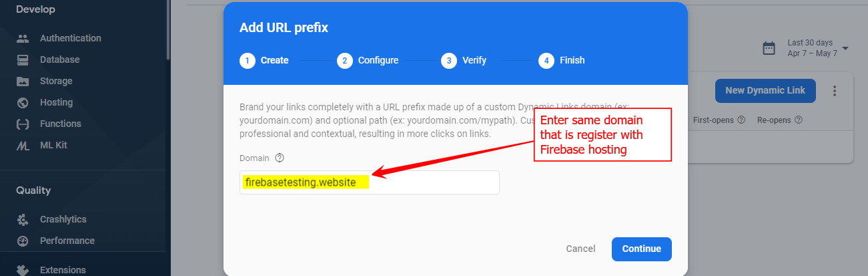Open the calendar date range icon
868x276 pixels.
[769, 48]
